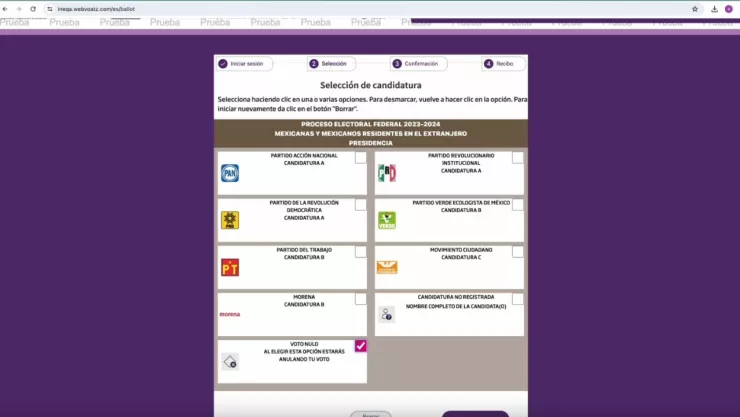Click the browser address bar URL
The height and width of the screenshot is (417, 740).
(96, 9)
